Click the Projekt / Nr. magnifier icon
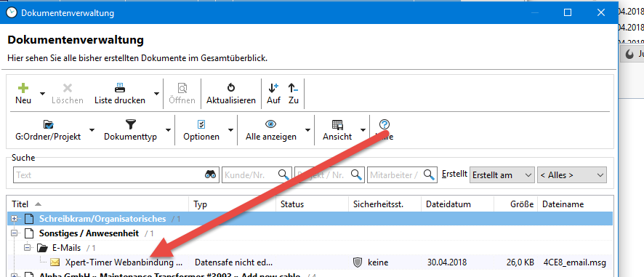This screenshot has width=644, height=277. pyautogui.click(x=356, y=174)
